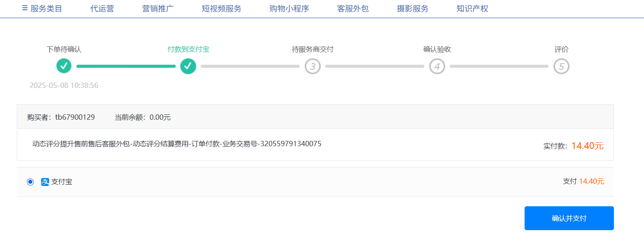
Task: Click step 5 circle for 评价
Action: click(561, 66)
